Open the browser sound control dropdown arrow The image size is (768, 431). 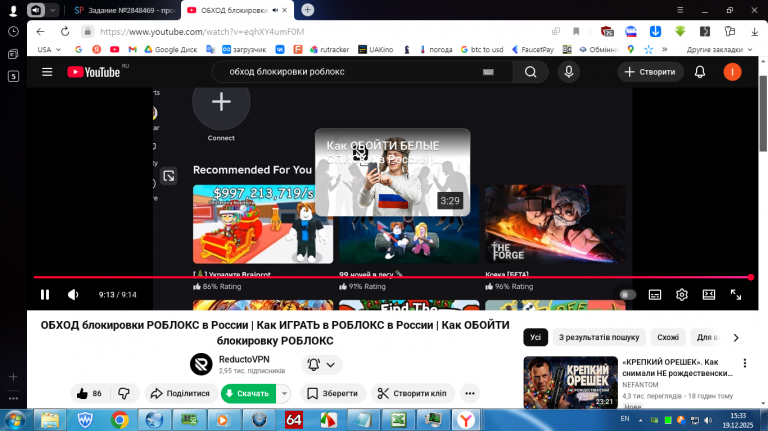(52, 10)
